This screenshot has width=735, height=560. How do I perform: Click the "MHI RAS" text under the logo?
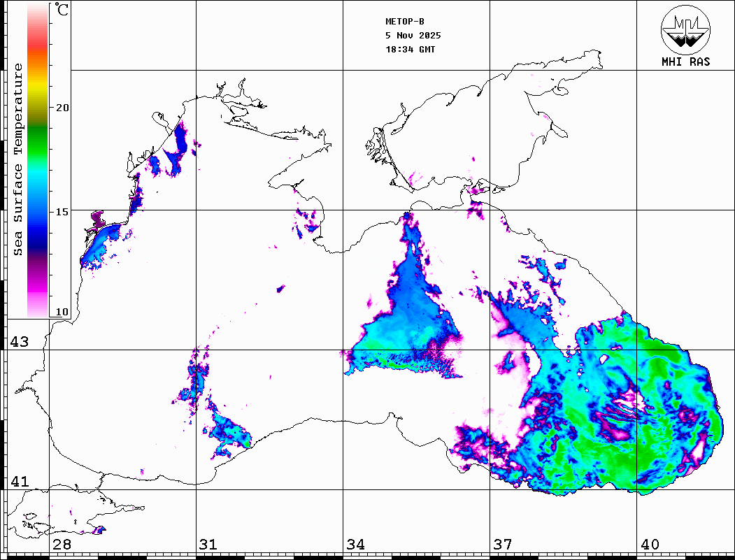(x=685, y=62)
